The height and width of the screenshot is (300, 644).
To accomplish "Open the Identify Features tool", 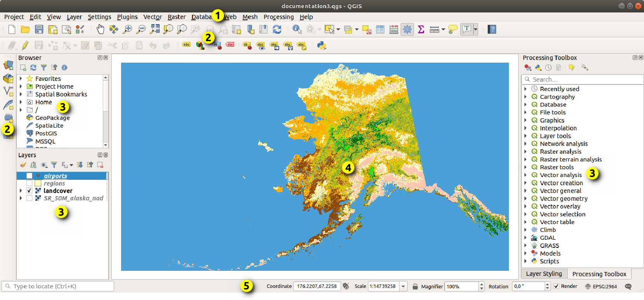I will point(297,29).
